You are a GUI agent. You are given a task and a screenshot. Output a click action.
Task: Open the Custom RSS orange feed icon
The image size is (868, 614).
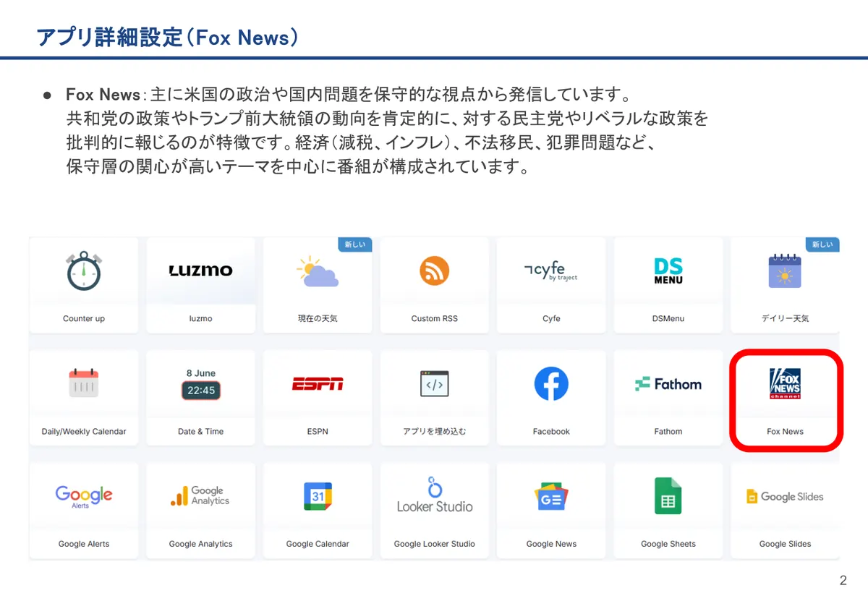(435, 271)
